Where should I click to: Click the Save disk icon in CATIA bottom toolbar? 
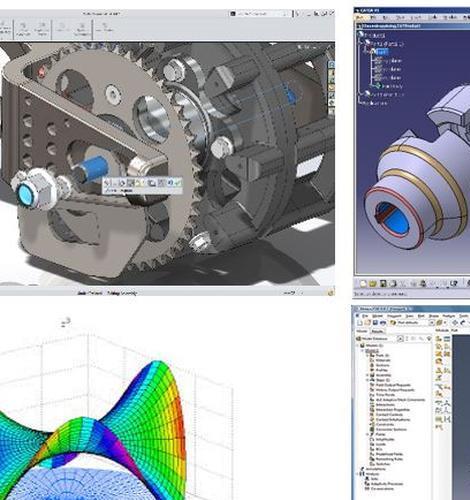383,284
